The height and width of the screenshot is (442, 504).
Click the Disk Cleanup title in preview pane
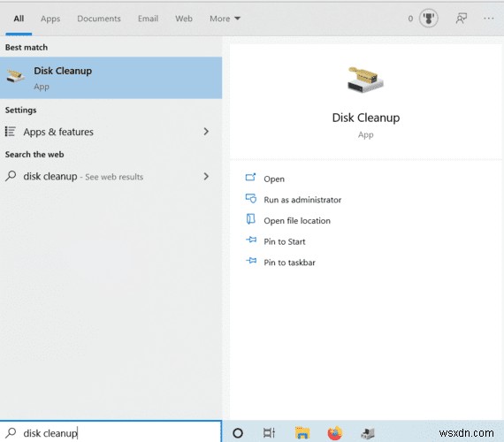click(366, 118)
